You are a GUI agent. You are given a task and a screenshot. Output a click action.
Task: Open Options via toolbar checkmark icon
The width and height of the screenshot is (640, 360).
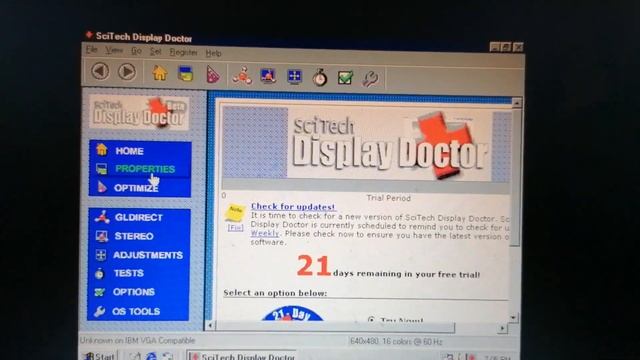[x=345, y=77]
